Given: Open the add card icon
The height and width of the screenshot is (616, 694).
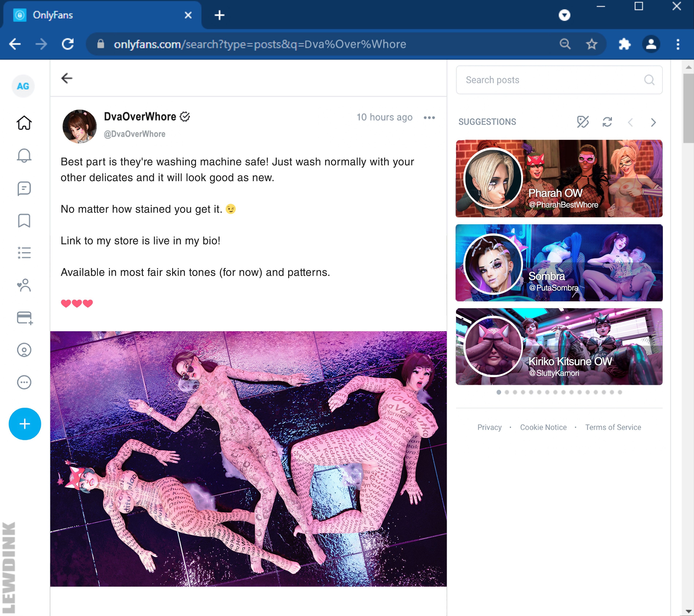Looking at the screenshot, I should pyautogui.click(x=25, y=318).
